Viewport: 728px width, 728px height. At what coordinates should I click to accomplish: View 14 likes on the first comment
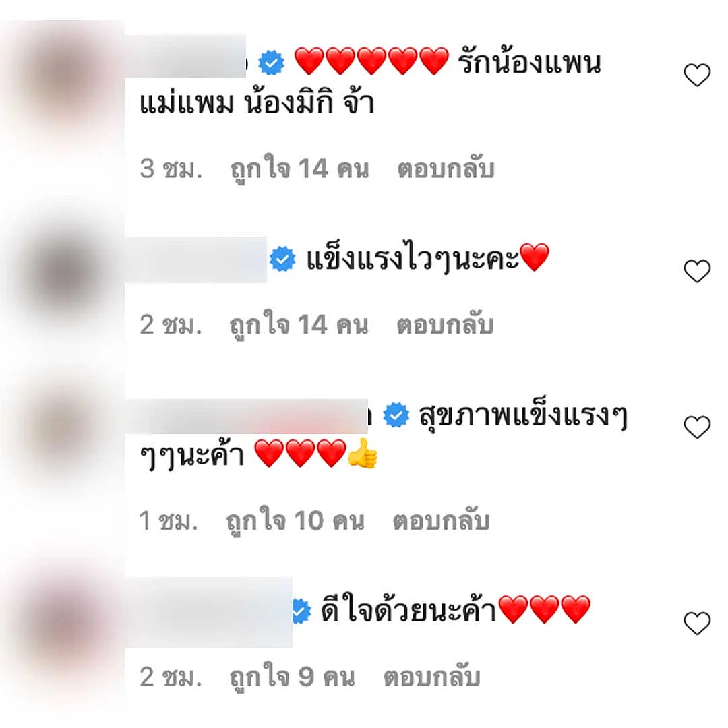(300, 169)
